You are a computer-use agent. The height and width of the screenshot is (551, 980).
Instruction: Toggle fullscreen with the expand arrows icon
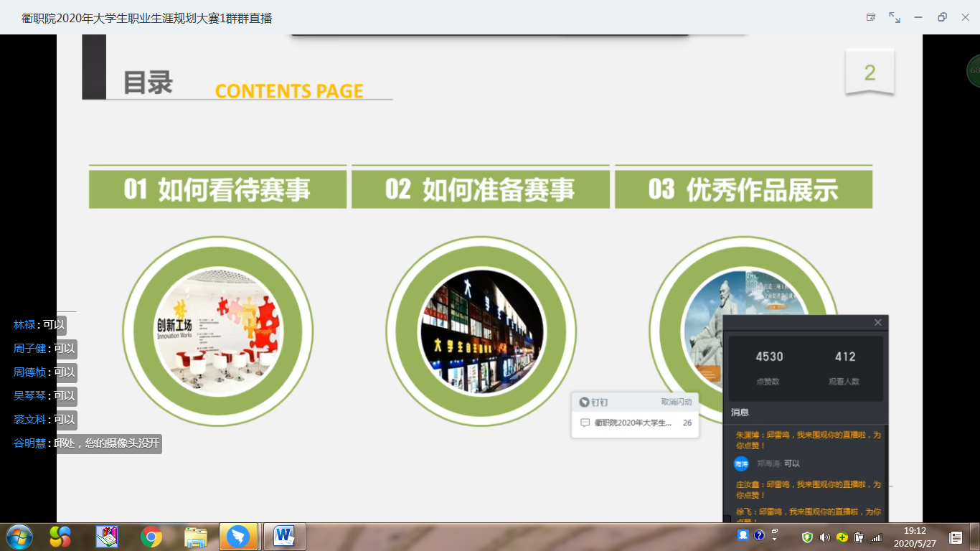click(895, 17)
